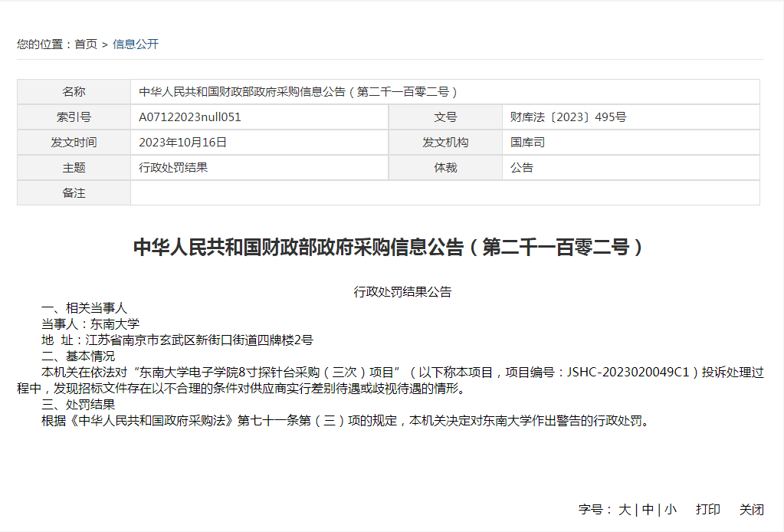
Task: Click the address line with 四牌楼2号
Action: tap(177, 340)
